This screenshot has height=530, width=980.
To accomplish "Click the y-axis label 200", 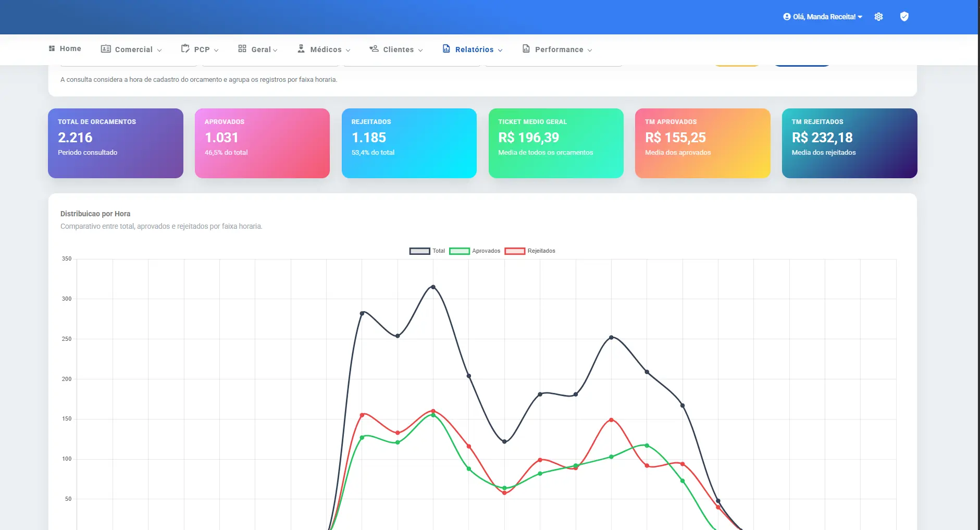I will click(67, 379).
